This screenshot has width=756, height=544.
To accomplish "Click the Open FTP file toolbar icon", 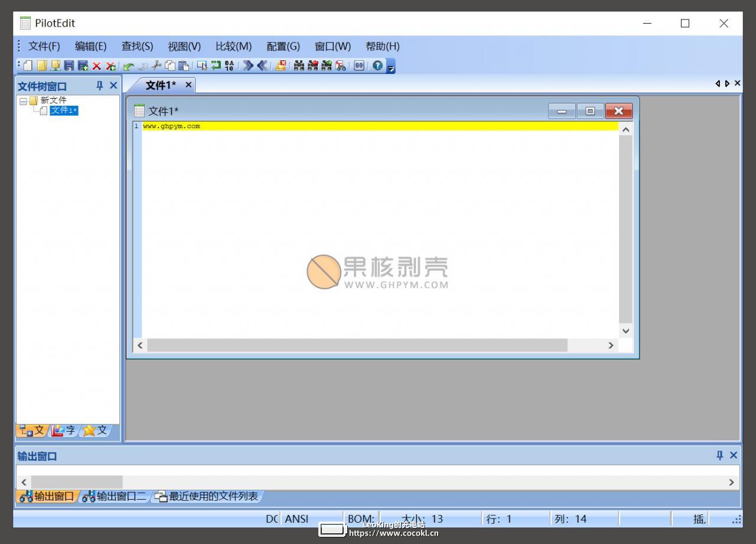I will (x=56, y=66).
